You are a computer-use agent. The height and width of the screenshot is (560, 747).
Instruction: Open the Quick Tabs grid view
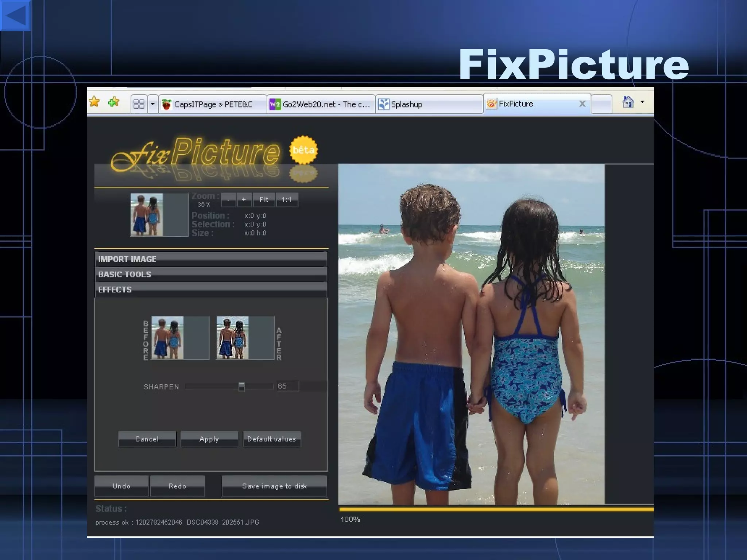click(x=139, y=104)
